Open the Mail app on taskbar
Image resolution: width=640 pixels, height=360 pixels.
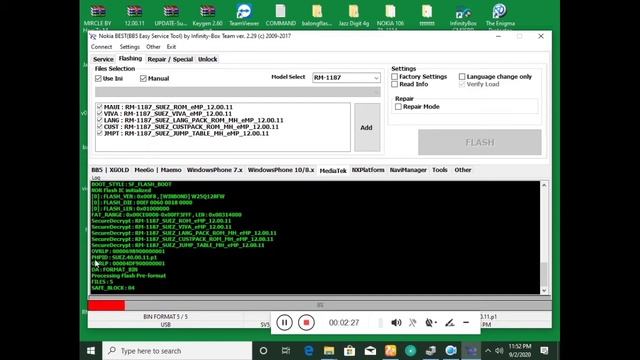pos(370,351)
